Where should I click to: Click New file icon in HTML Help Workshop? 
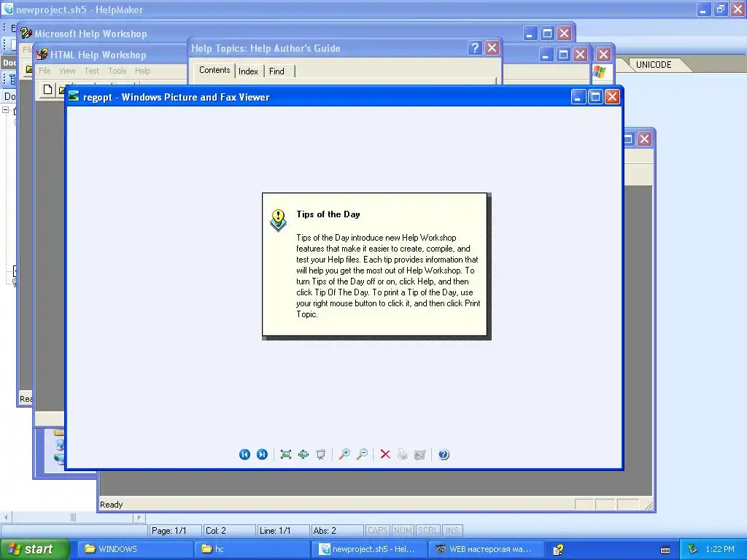pos(47,90)
